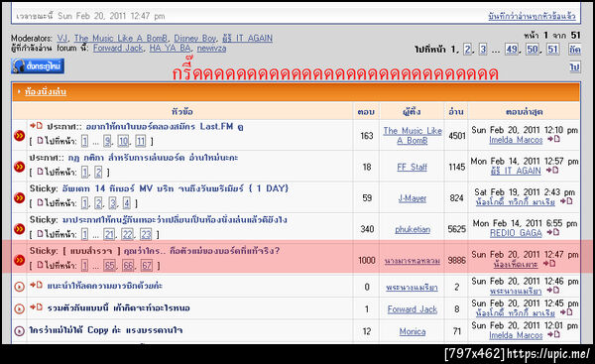Viewport: 595px width, 364px height.
Task: Open The Music Like A BomB in Moderators list
Action: [x=121, y=38]
